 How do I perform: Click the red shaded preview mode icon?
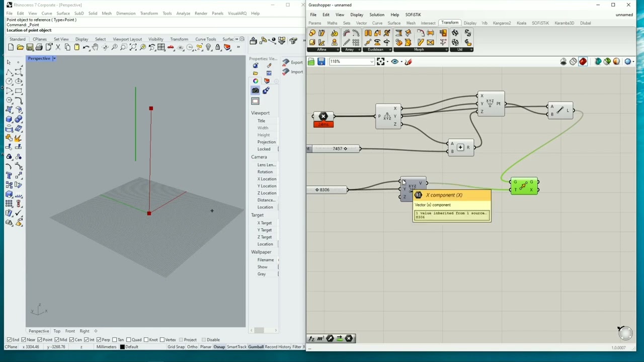[583, 61]
